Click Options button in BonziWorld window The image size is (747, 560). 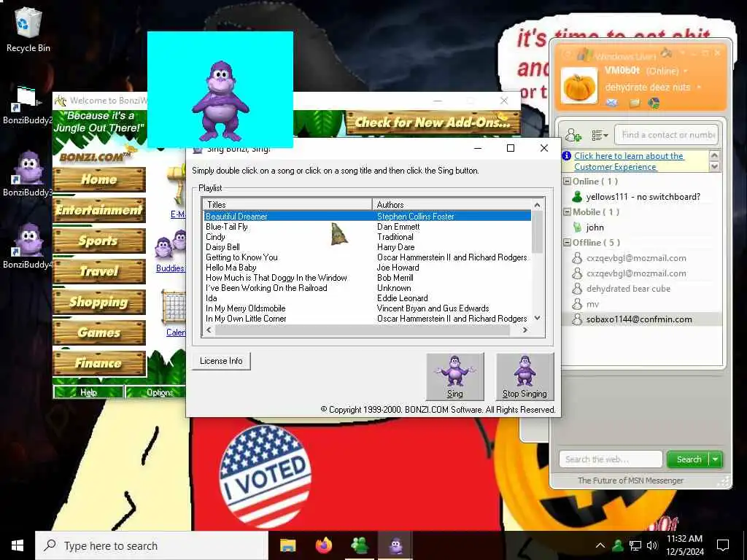[x=156, y=392]
